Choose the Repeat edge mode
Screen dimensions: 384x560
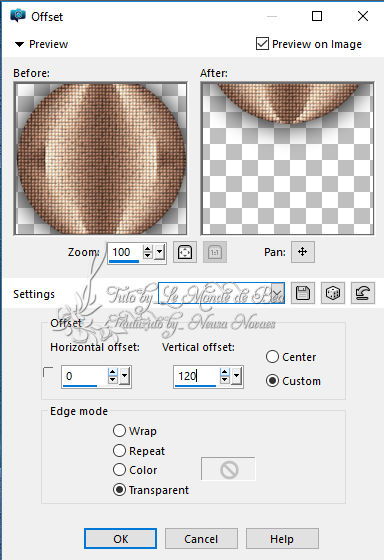point(119,450)
